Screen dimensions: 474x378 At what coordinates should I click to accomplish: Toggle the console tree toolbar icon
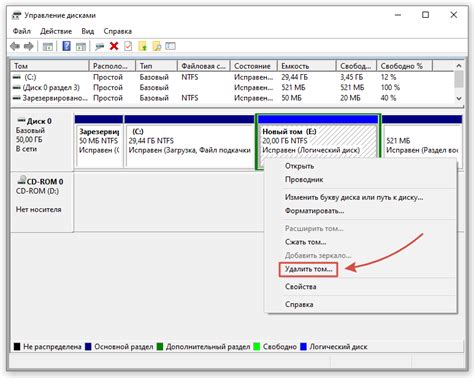pyautogui.click(x=48, y=46)
